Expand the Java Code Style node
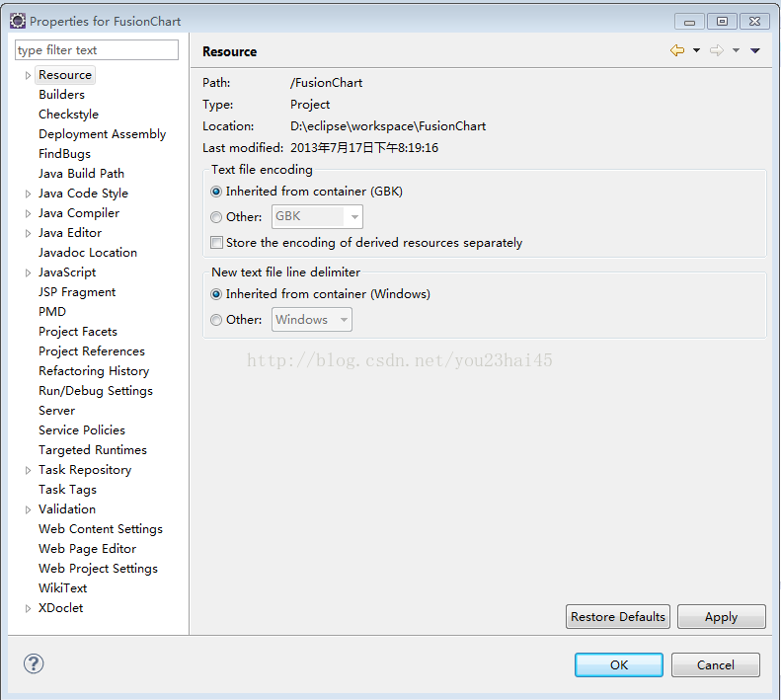Viewport: 781px width, 700px height. [x=28, y=194]
